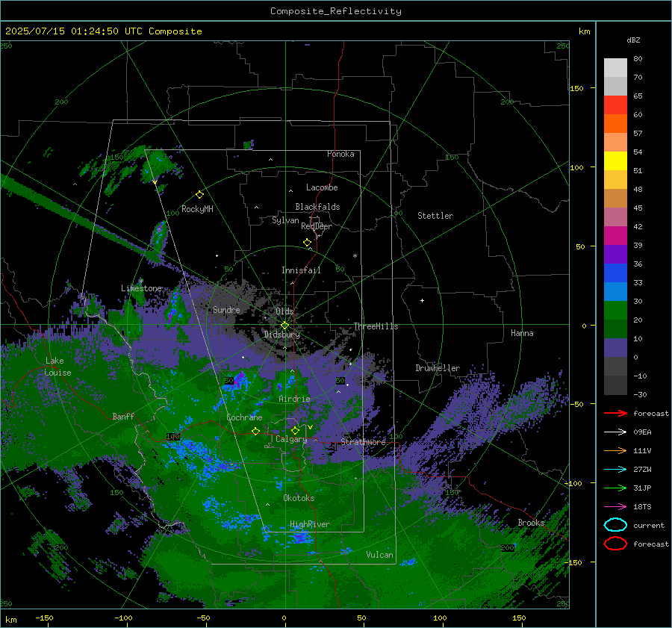Select the magenta 39-42 dBZ color swatch

click(615, 236)
